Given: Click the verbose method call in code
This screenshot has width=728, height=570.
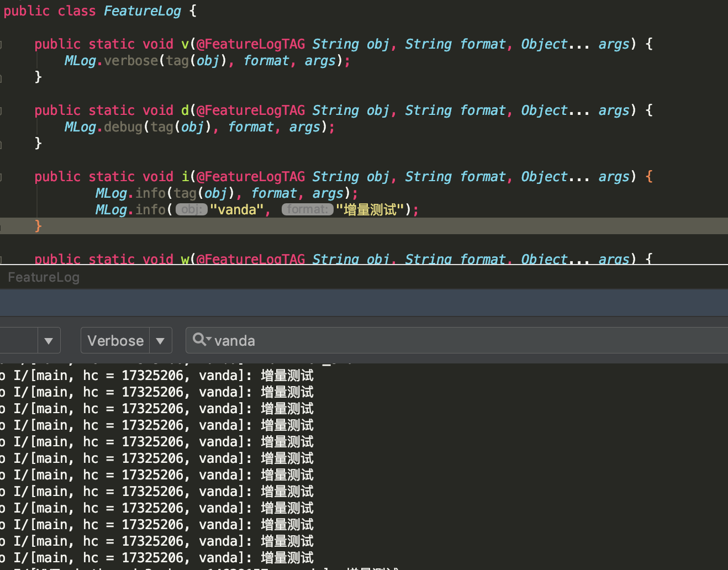Looking at the screenshot, I should [131, 61].
